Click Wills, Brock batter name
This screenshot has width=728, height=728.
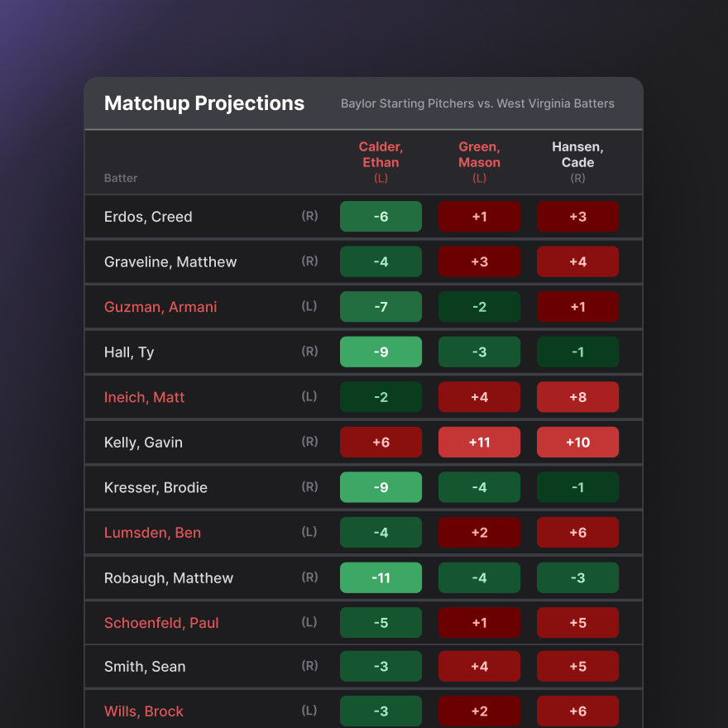[144, 711]
